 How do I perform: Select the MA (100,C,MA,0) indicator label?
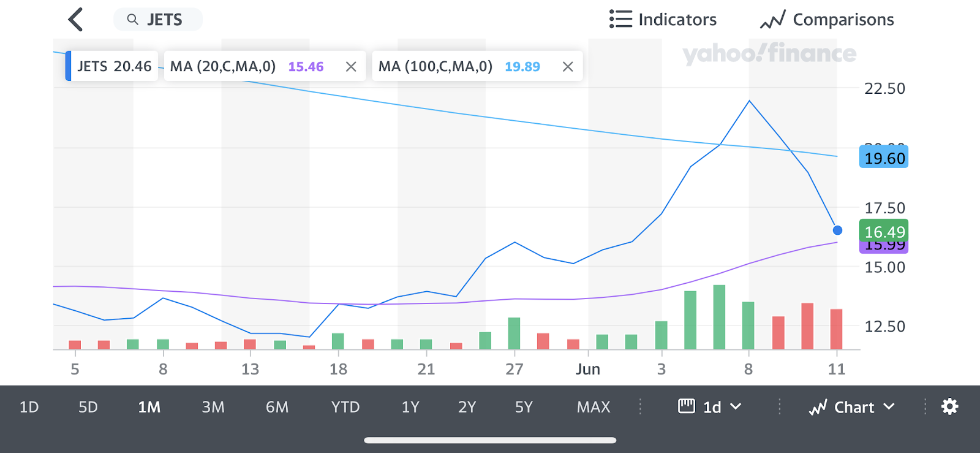coord(435,66)
